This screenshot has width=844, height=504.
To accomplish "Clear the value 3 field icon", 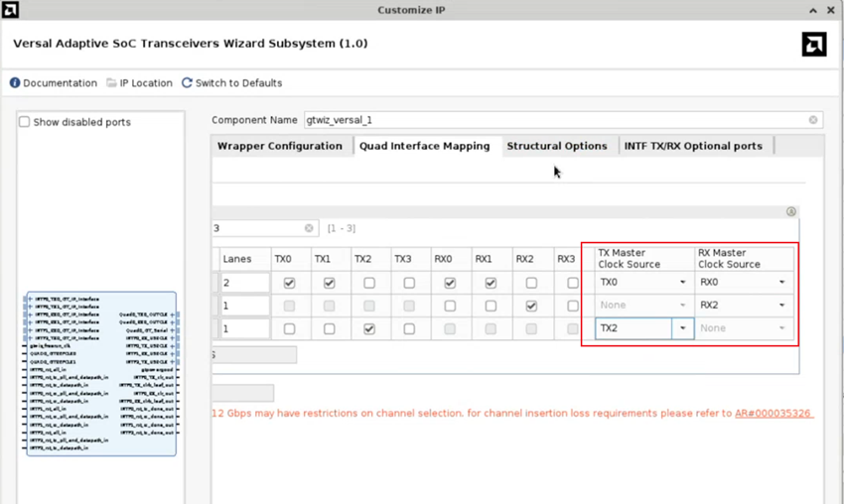I will (x=309, y=228).
